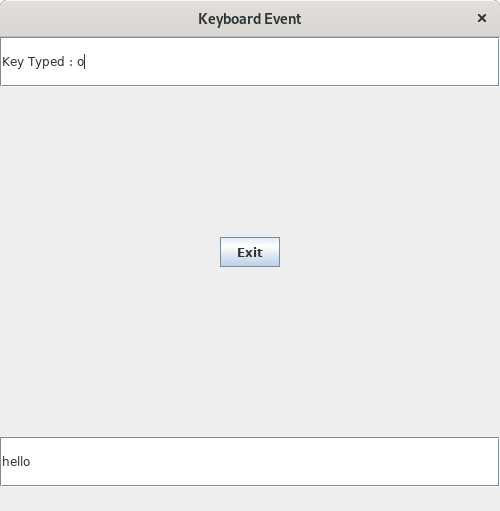The height and width of the screenshot is (511, 500).
Task: Click blank space right of hello text
Action: pyautogui.click(x=263, y=462)
